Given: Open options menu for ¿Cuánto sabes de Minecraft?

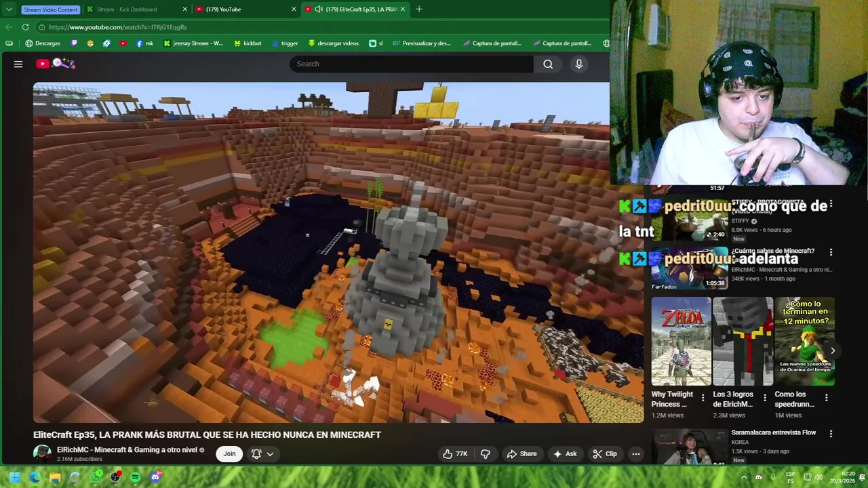Looking at the screenshot, I should [x=831, y=252].
